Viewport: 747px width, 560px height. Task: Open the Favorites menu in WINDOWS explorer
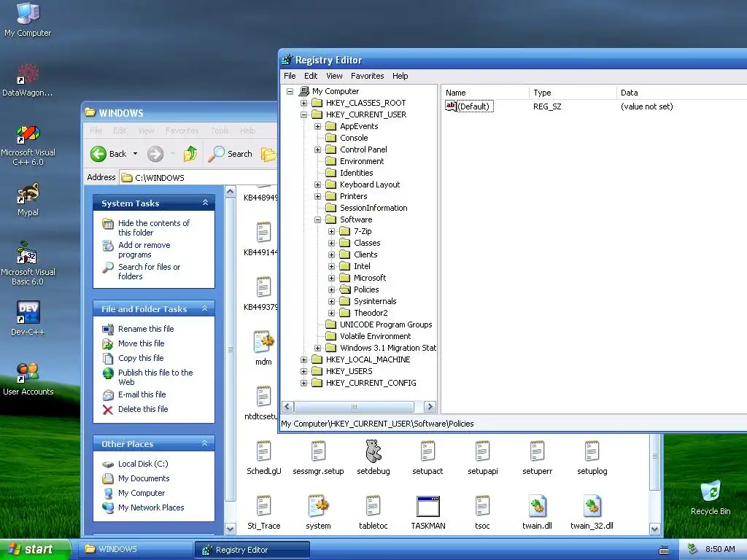point(182,131)
